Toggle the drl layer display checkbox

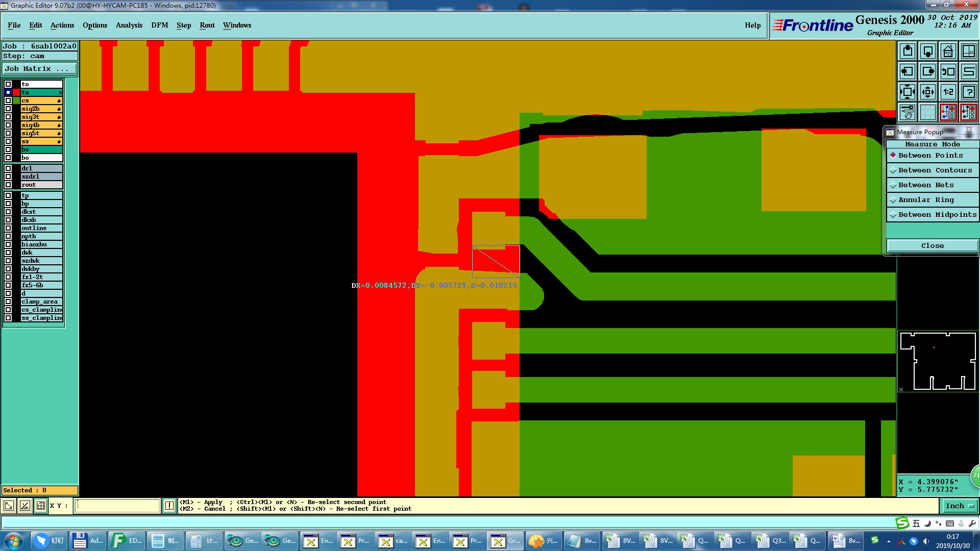(x=8, y=168)
